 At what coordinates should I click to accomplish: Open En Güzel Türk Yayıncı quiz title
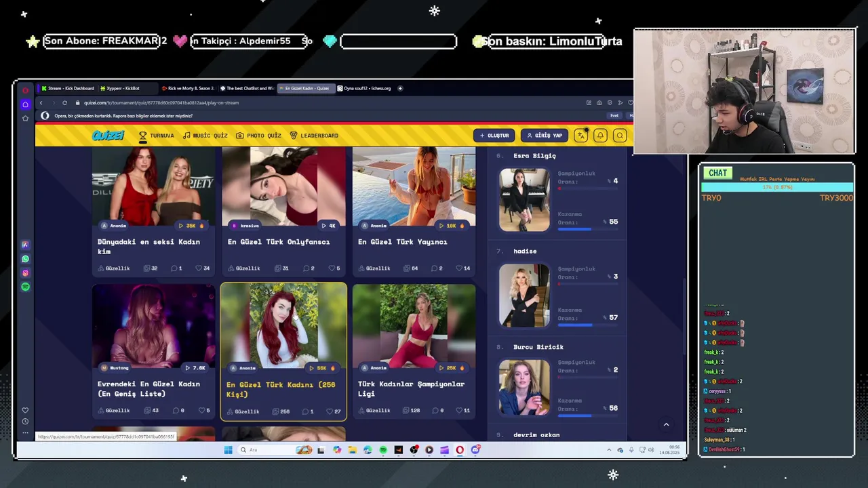coord(403,242)
